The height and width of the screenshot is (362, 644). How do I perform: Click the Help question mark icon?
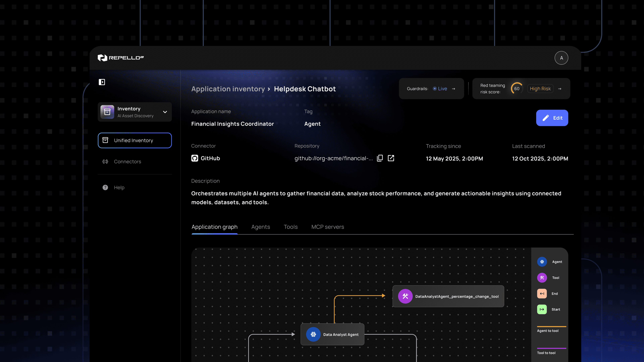point(105,187)
